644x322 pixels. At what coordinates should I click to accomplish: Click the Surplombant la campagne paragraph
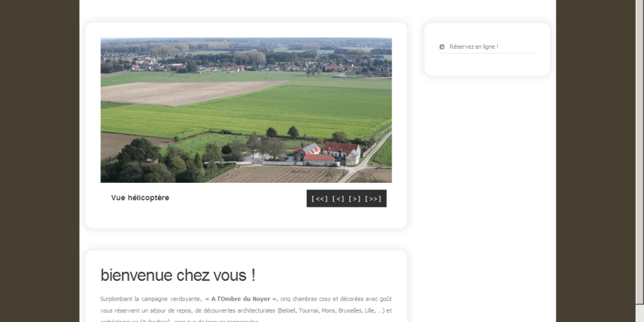click(x=246, y=310)
